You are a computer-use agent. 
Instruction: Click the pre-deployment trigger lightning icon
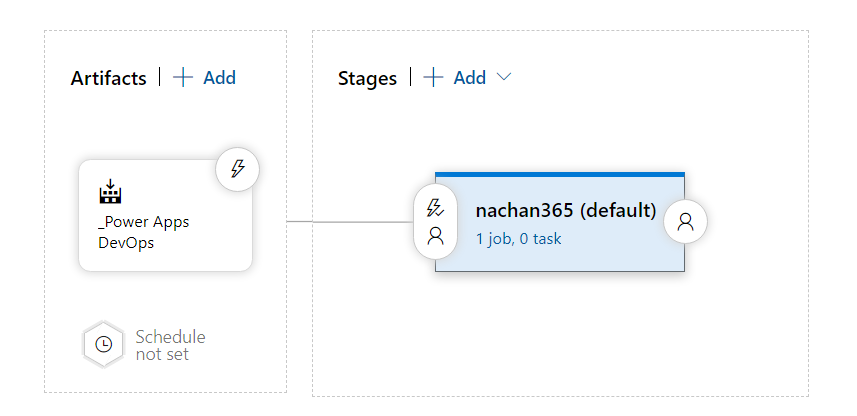[435, 208]
